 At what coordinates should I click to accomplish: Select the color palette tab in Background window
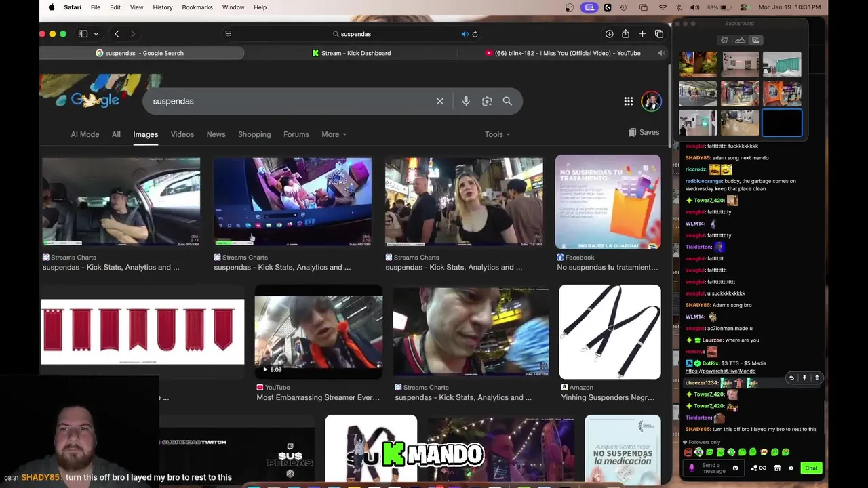(725, 40)
